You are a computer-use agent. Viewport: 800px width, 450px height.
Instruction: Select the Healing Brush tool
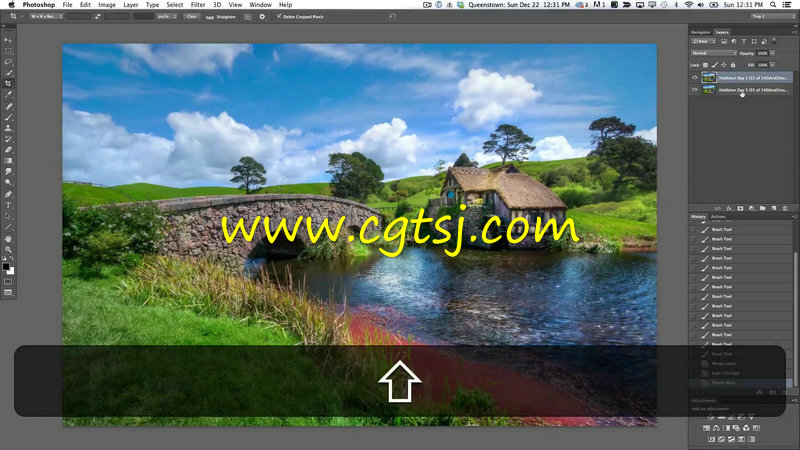[x=8, y=106]
